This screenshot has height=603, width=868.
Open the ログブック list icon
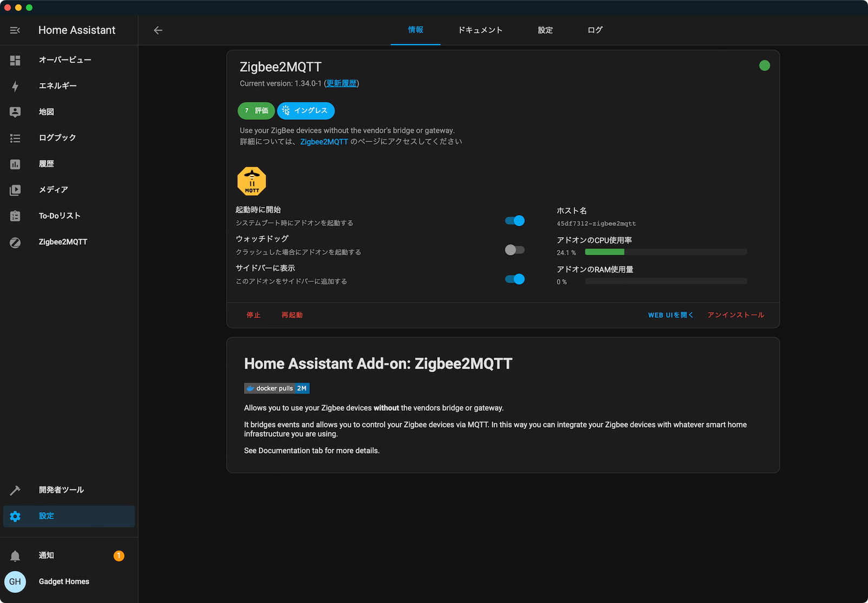(x=15, y=138)
